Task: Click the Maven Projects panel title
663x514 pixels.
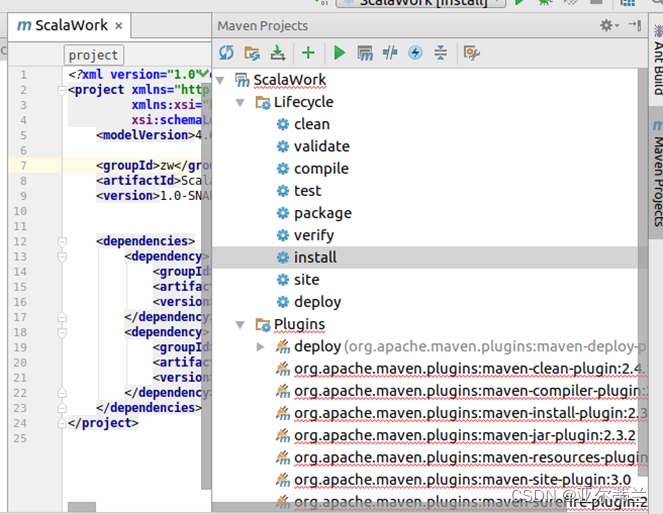Action: (263, 26)
